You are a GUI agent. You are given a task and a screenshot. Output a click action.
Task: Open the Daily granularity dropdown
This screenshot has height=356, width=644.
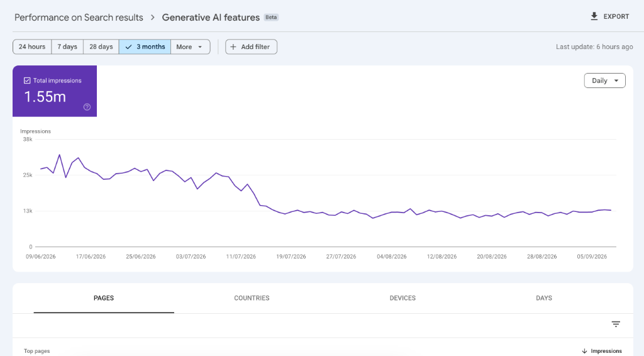(x=604, y=81)
